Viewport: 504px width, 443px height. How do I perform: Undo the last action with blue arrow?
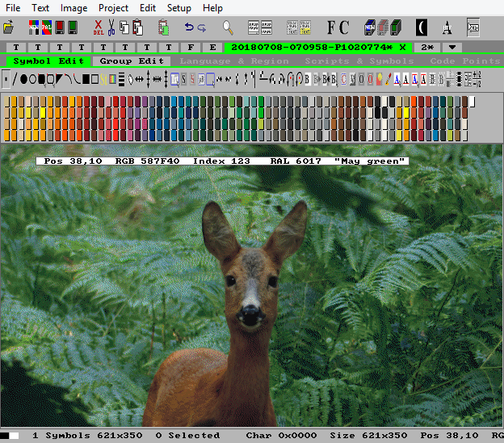pos(189,27)
